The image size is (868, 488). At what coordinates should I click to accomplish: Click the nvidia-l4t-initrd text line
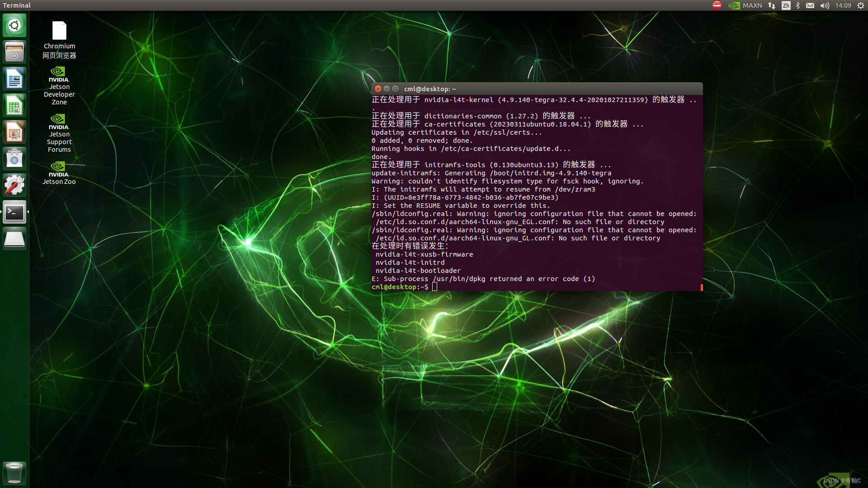[410, 263]
